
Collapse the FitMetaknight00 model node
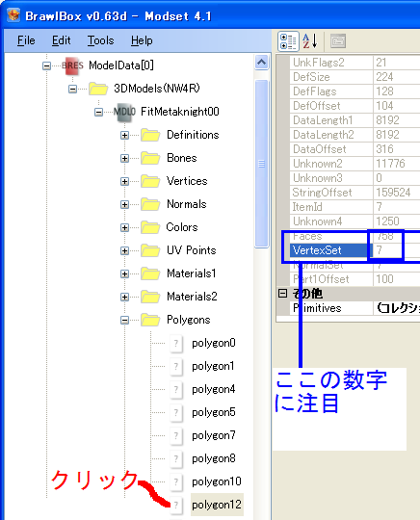[98, 112]
